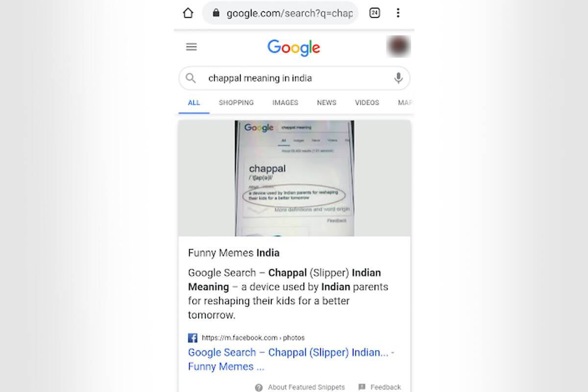The image size is (588, 392).
Task: Tap the About Featured Snippets question icon
Action: tap(259, 387)
